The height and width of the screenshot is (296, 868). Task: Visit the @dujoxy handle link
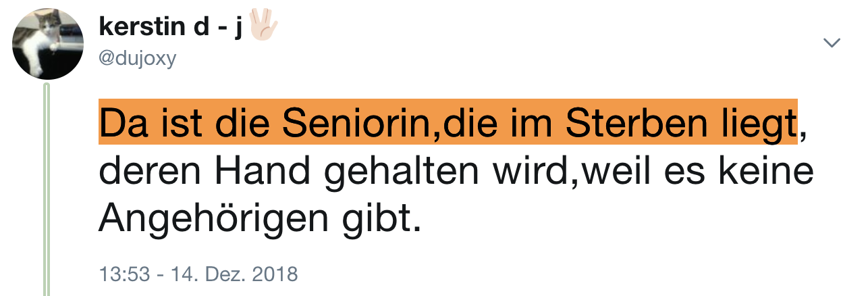coord(137,59)
